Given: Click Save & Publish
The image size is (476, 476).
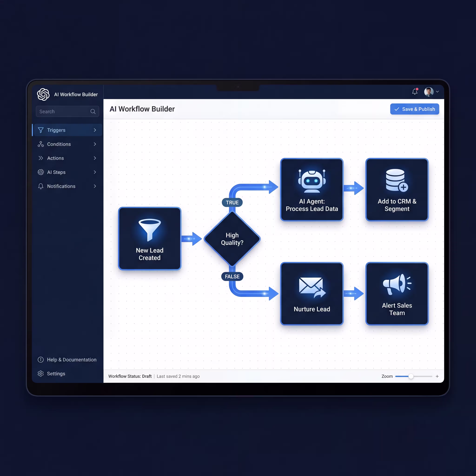Looking at the screenshot, I should click(415, 109).
